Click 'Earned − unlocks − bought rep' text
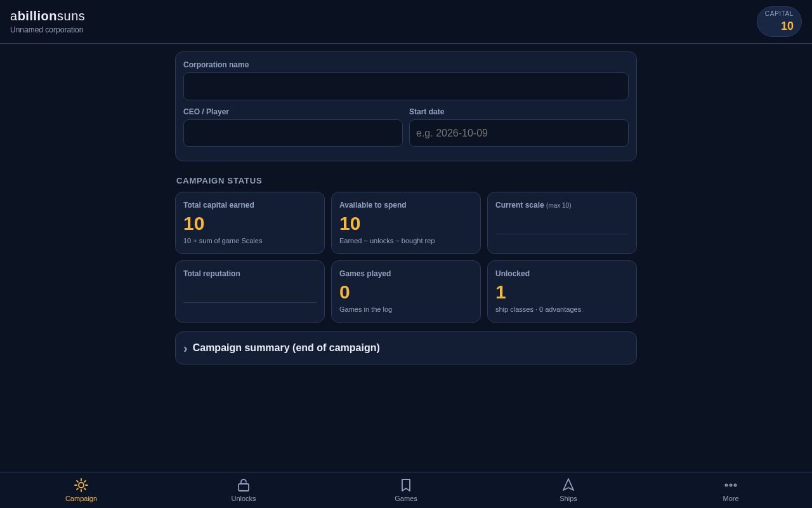This screenshot has width=812, height=508. (x=387, y=241)
